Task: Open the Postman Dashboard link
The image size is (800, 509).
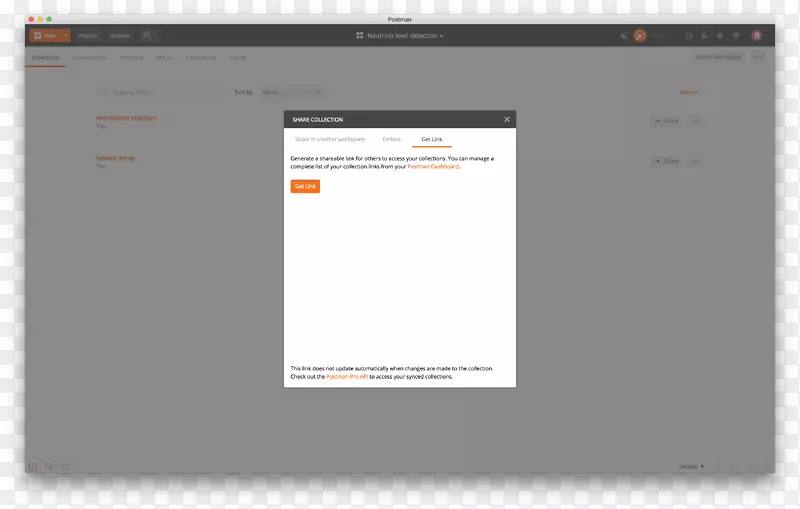Action: (432, 167)
